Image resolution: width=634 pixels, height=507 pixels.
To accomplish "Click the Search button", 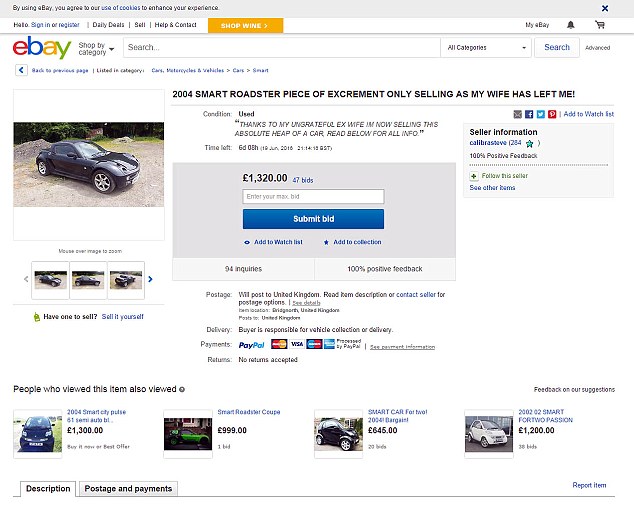I will tap(557, 47).
